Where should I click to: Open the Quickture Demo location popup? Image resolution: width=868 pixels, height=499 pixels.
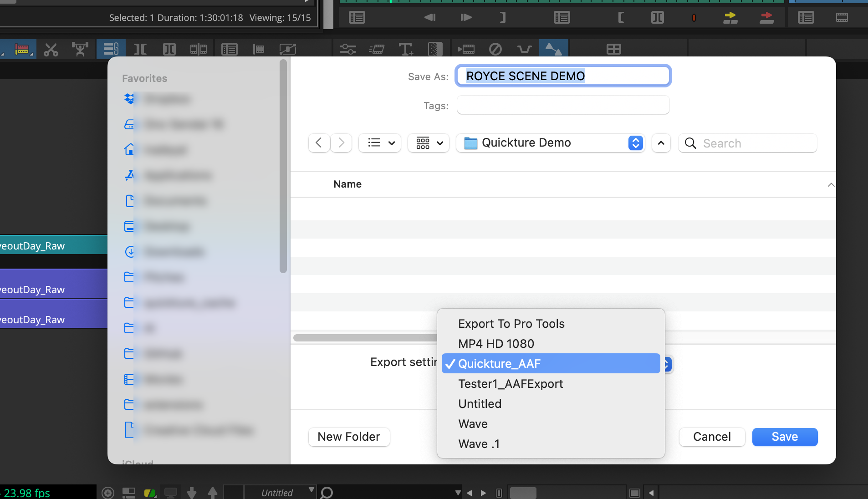550,143
